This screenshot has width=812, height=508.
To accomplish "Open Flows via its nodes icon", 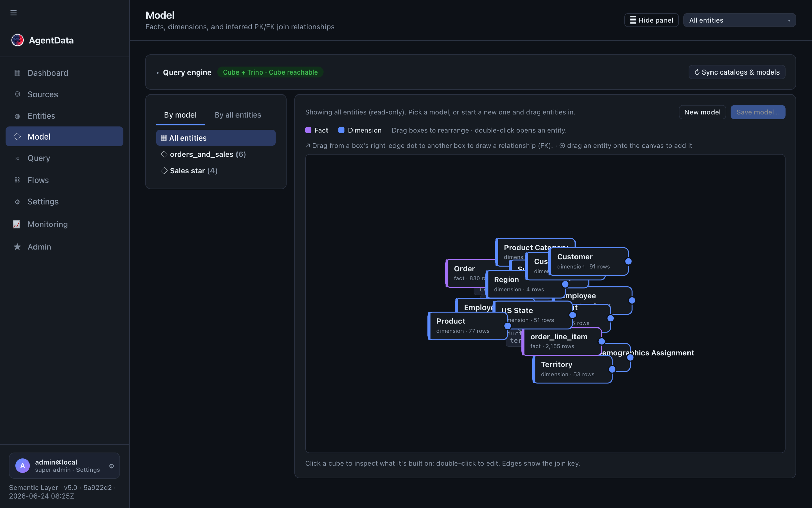I will pos(17,180).
